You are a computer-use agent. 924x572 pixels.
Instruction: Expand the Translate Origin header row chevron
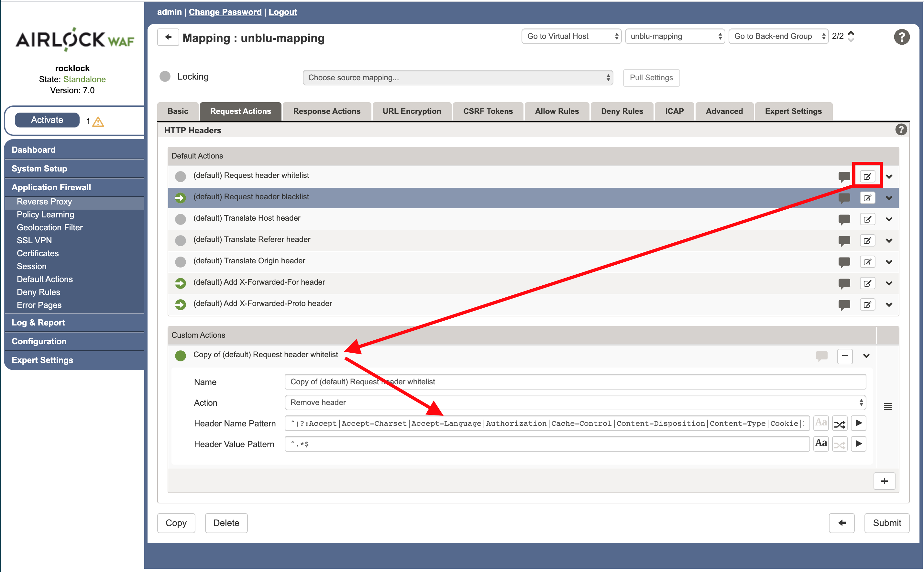pos(889,262)
